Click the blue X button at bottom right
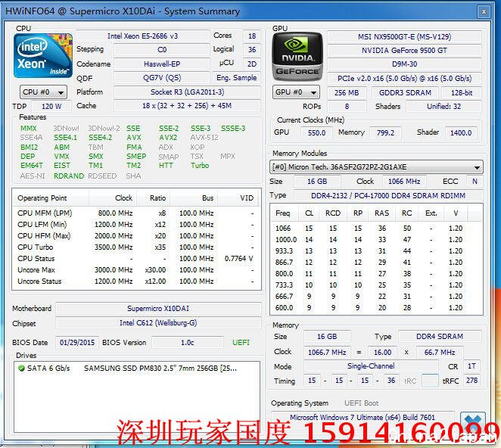This screenshot has width=501, height=448. [x=473, y=422]
